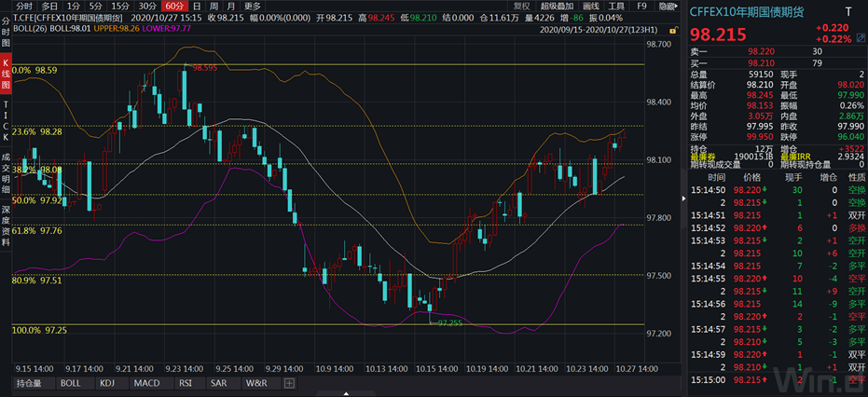Select the 5分 period tab
Viewport: 868px width, 397px height.
pos(96,7)
